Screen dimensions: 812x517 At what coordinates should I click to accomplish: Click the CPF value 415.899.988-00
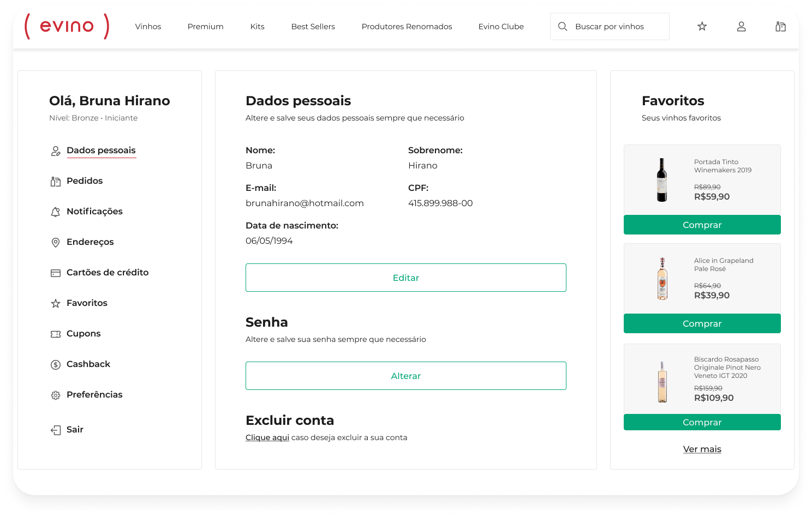[x=440, y=203]
